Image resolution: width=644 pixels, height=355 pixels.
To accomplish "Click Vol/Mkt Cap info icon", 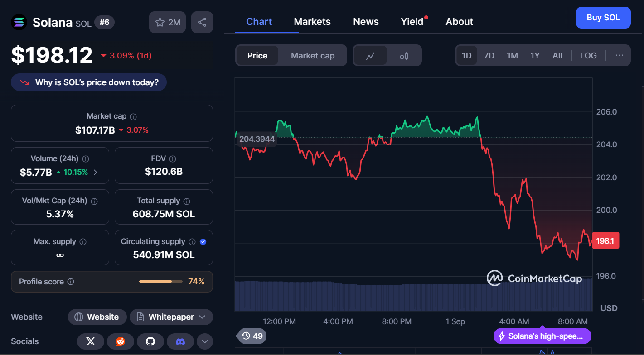I will click(95, 201).
